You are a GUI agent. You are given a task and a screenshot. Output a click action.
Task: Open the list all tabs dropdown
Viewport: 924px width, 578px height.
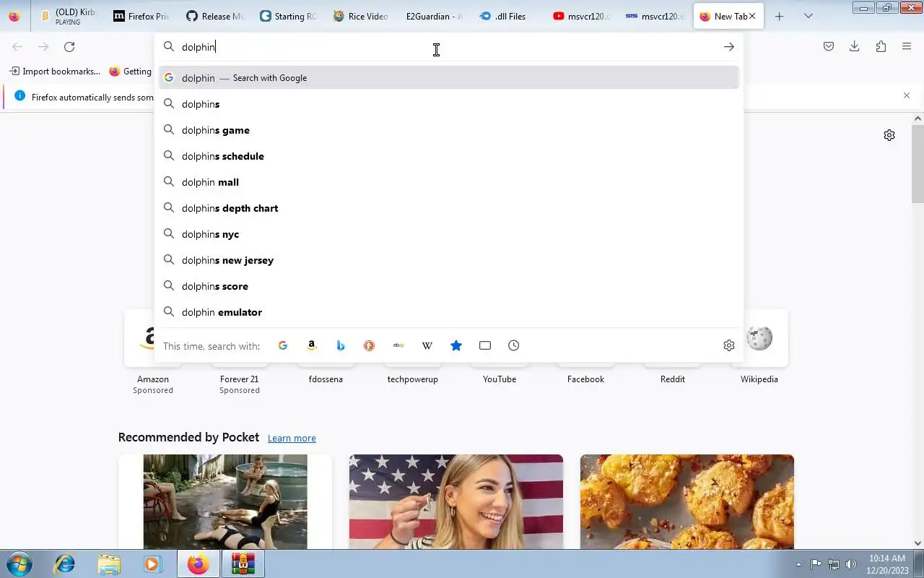coord(808,16)
